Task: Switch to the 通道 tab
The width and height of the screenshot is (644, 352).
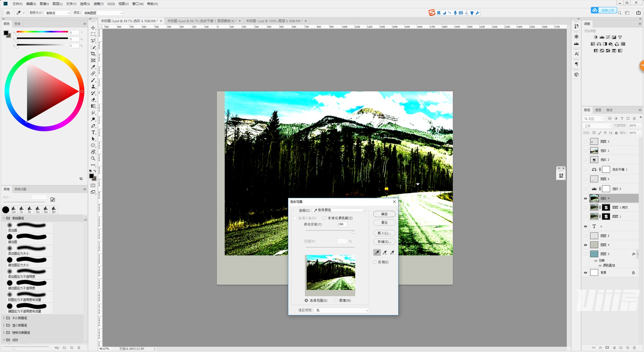Action: click(x=598, y=110)
